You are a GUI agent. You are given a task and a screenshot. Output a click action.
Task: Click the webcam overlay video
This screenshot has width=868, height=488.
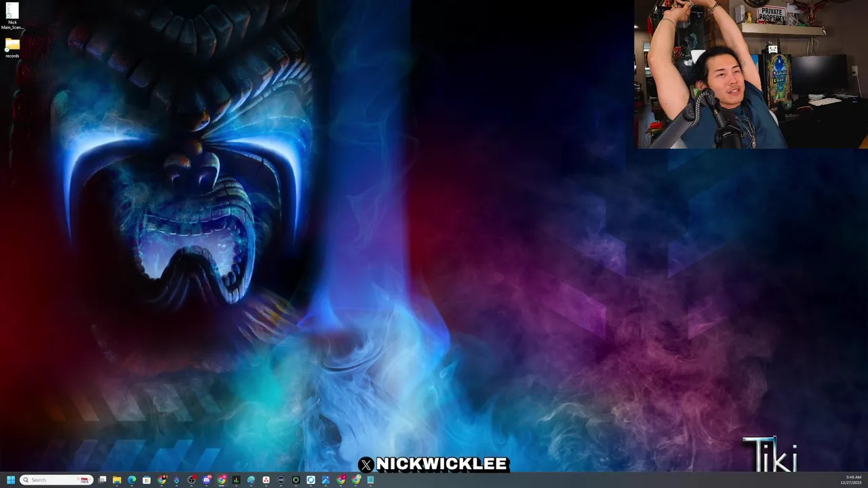pos(751,74)
